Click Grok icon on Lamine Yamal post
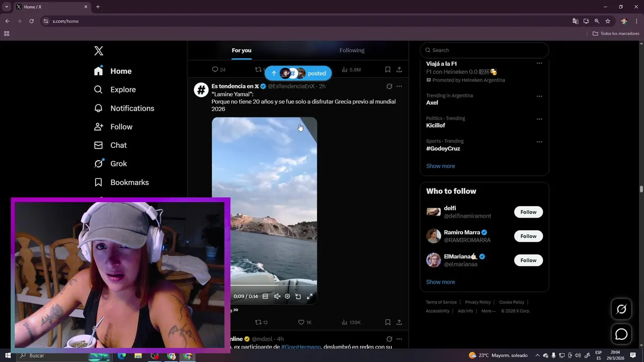Image resolution: width=644 pixels, height=362 pixels. (389, 86)
